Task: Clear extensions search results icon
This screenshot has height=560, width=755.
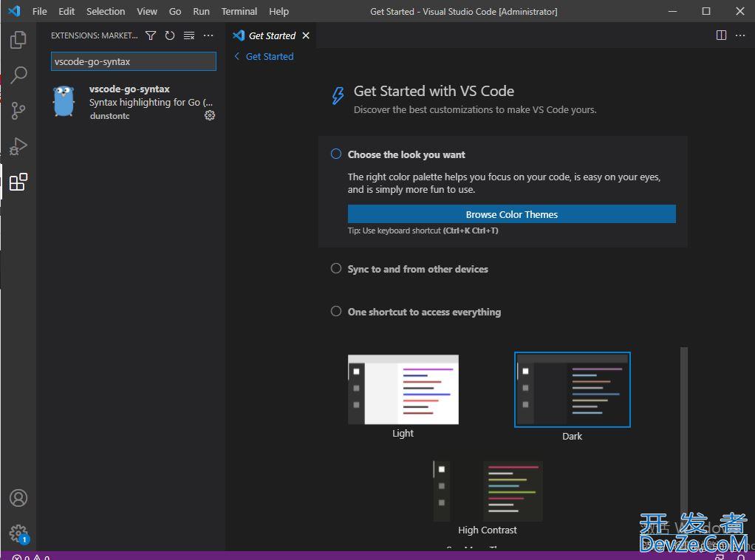Action: tap(189, 35)
